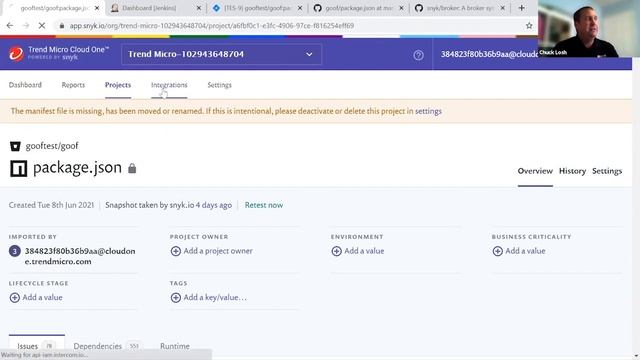Screen dimensions: 640x360
Task: Click the Trend Micro Cloud One logo
Action: pos(59,53)
